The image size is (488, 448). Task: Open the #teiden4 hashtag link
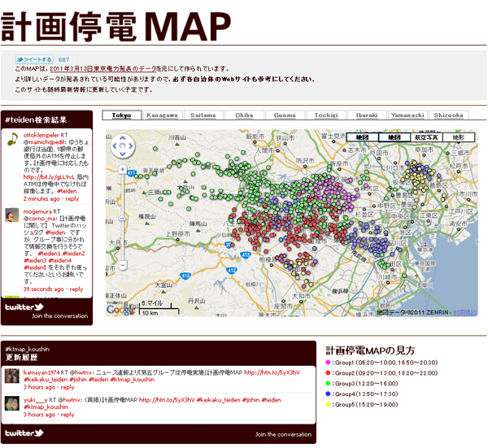tap(59, 261)
